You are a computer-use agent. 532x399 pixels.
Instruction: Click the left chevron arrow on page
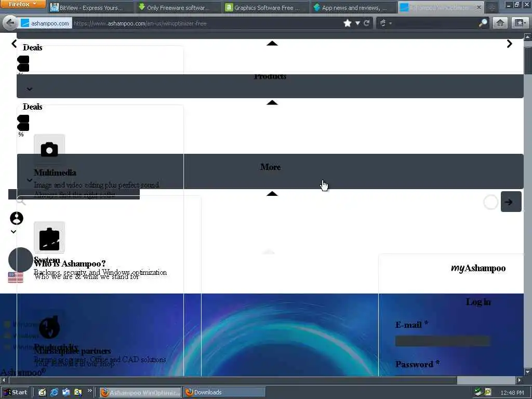pos(14,44)
